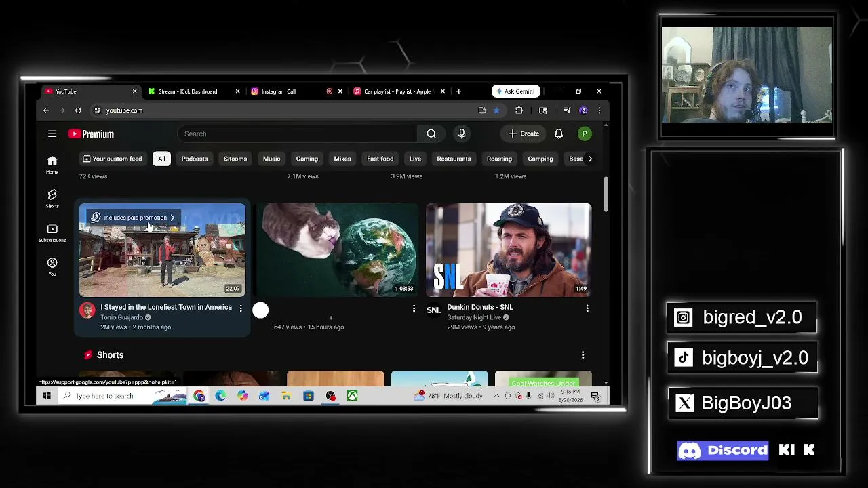Reload the youtube.com page
Viewport: 868px width, 488px height.
click(x=78, y=110)
